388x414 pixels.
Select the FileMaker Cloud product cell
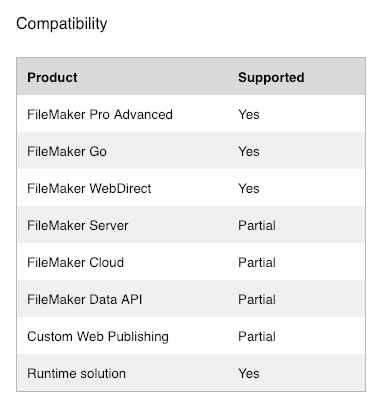coord(75,263)
